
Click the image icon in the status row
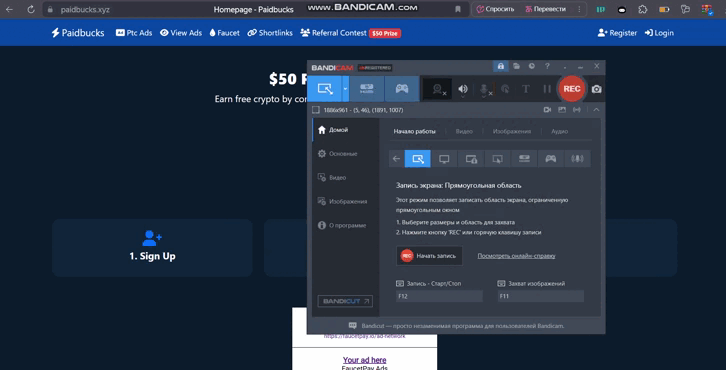click(562, 110)
